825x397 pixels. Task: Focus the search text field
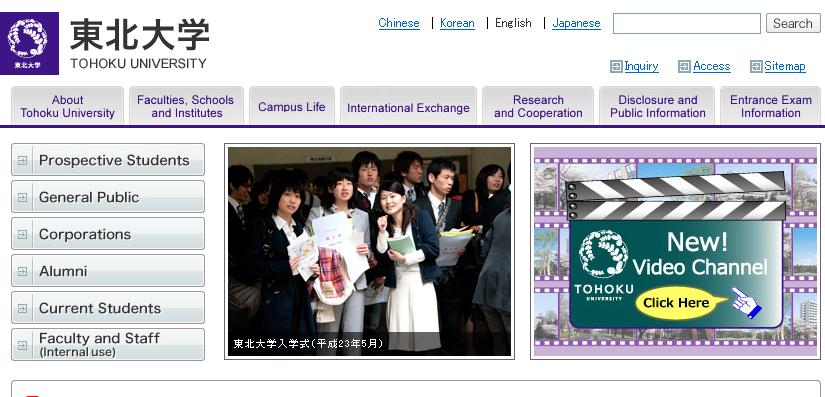[x=687, y=23]
